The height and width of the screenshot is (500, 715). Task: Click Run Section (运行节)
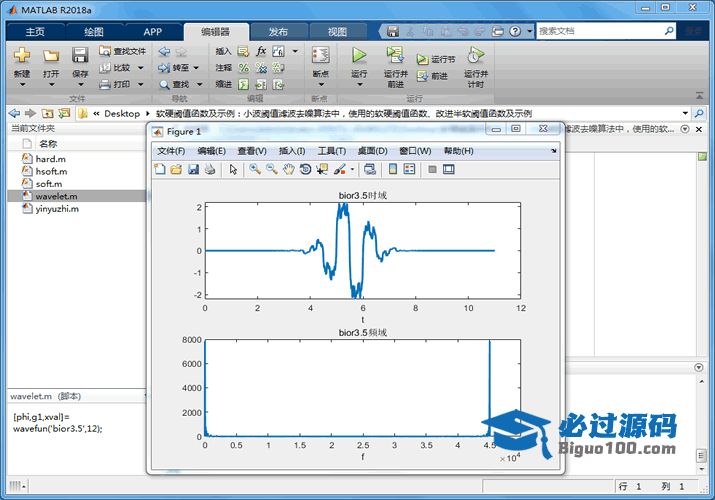tap(436, 59)
